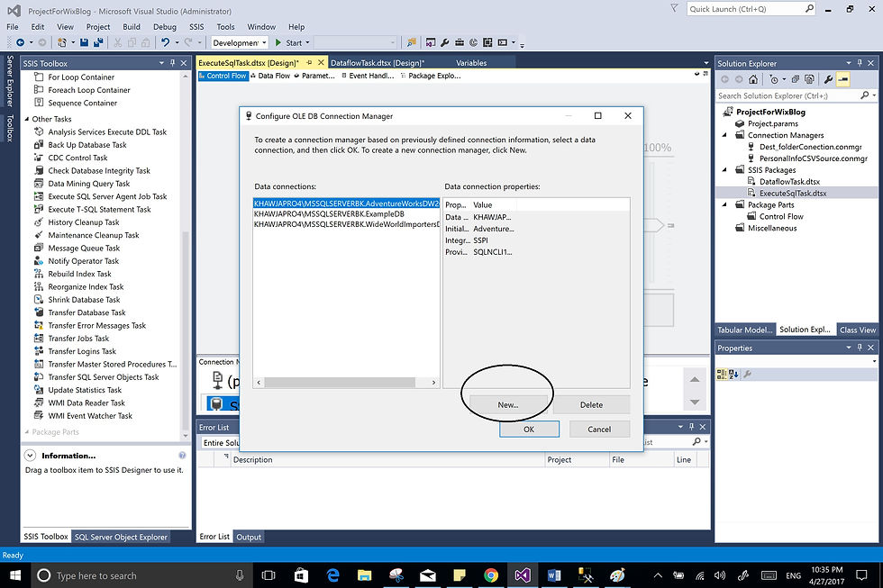Open File Explorer from the taskbar

[x=364, y=575]
